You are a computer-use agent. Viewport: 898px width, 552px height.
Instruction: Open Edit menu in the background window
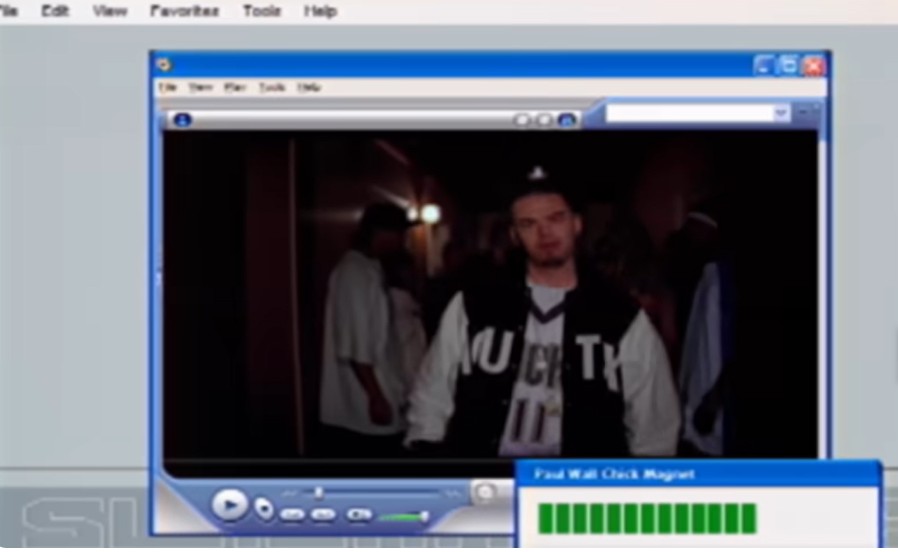[x=55, y=11]
